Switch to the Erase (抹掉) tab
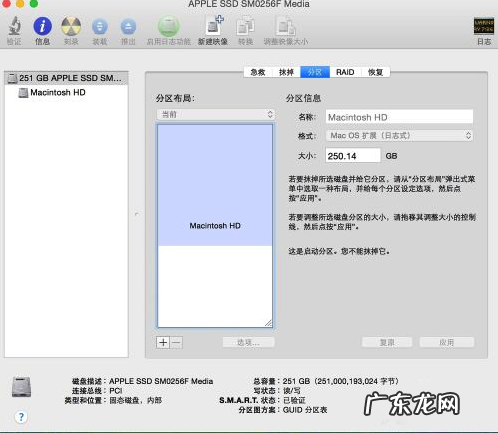Screen dimensions: 498x433 (286, 72)
